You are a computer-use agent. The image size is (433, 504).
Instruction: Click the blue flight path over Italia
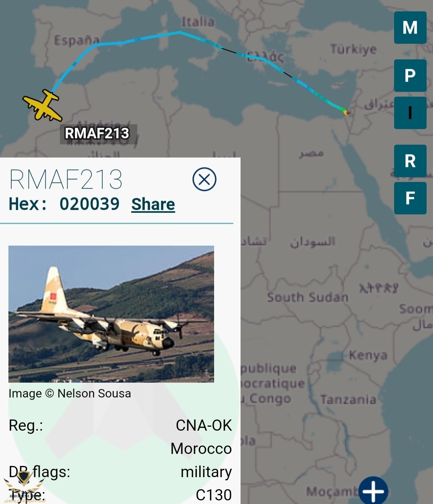pos(180,32)
